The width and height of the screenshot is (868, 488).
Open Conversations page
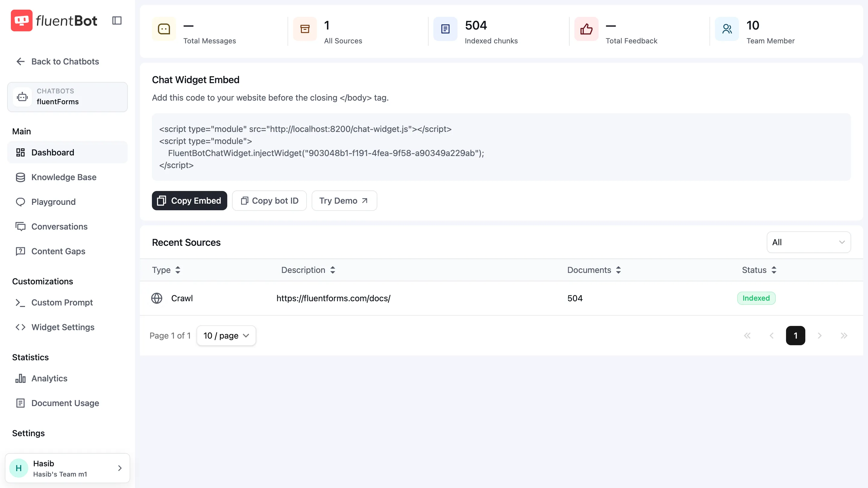point(68,227)
